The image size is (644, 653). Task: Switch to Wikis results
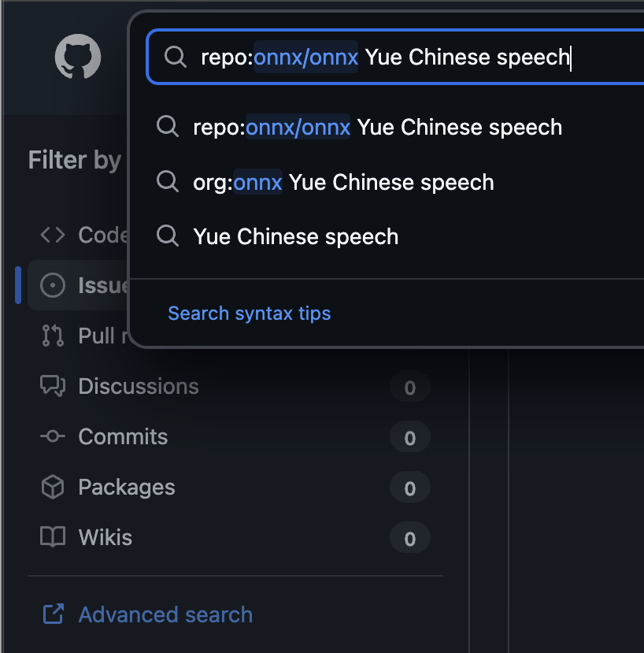[x=105, y=538]
